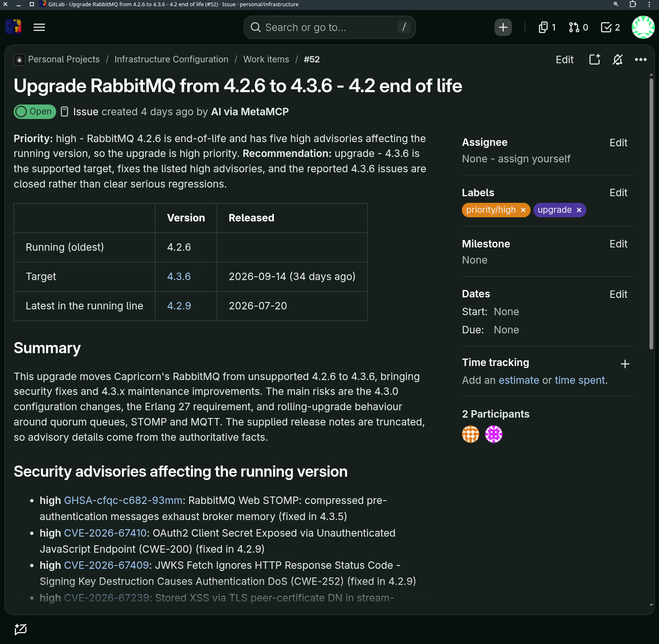
Task: Click the priority/high label chip
Action: (491, 210)
